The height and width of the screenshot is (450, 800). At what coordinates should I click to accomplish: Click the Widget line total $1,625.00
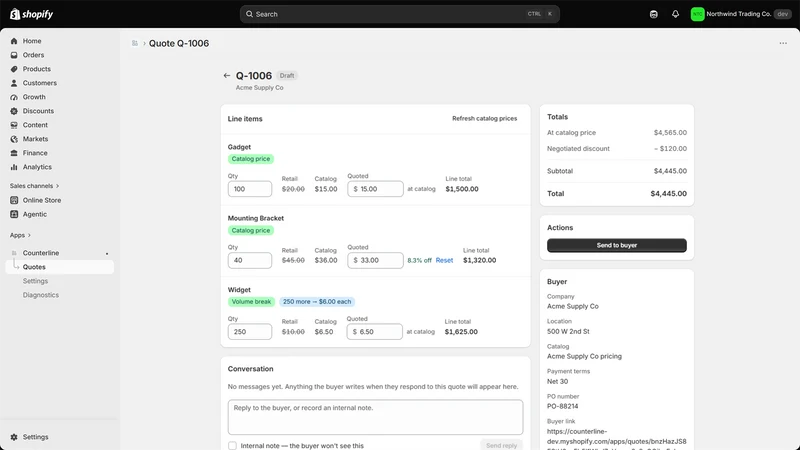click(461, 332)
